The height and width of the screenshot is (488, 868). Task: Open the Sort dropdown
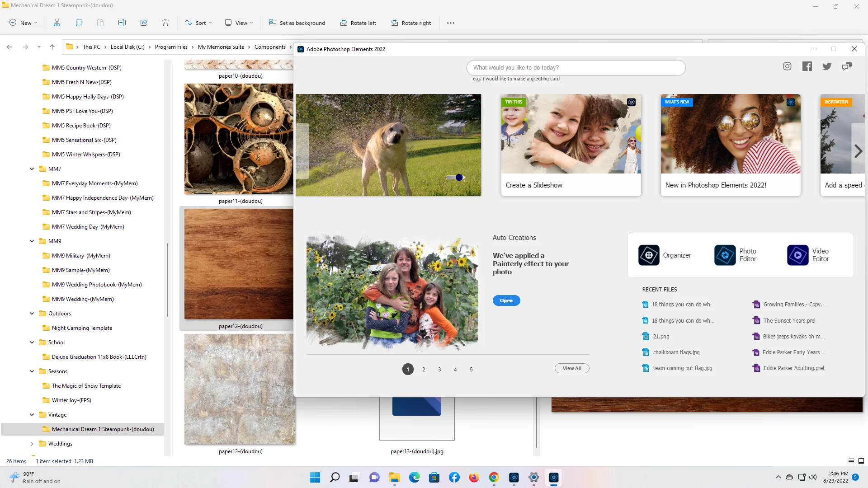[x=198, y=23]
